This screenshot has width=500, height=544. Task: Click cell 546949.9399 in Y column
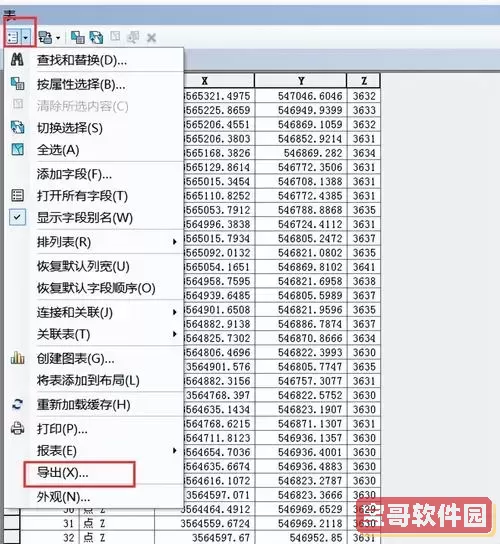coord(301,110)
